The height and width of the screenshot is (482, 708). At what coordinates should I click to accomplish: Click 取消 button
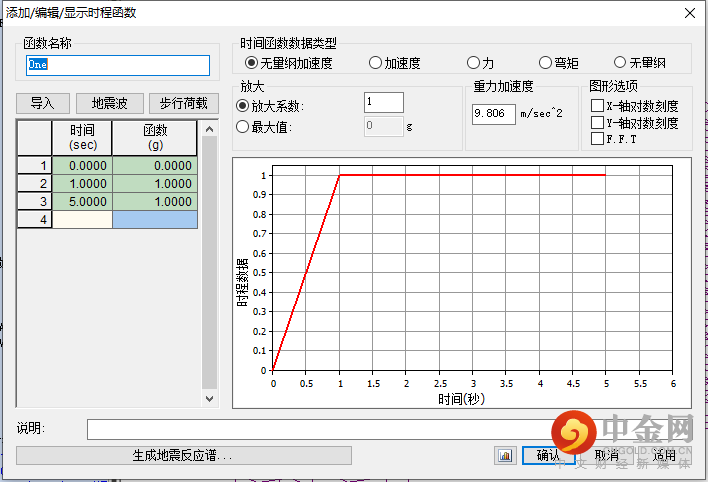[x=606, y=455]
